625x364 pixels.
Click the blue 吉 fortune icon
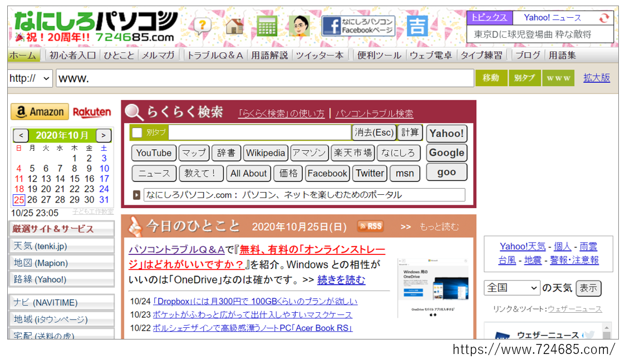pos(417,26)
